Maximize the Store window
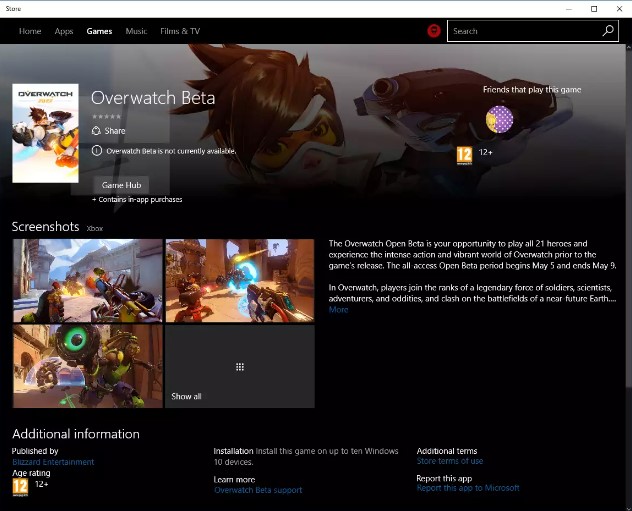The height and width of the screenshot is (511, 632). tap(594, 9)
